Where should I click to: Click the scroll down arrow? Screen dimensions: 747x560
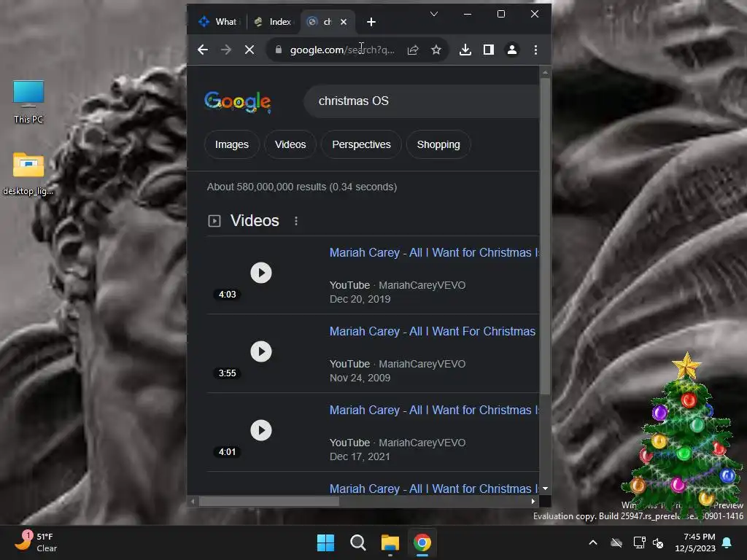(545, 489)
